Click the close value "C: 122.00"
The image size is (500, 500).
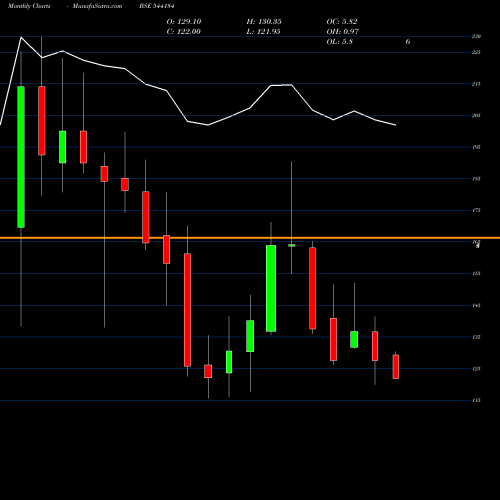(184, 31)
